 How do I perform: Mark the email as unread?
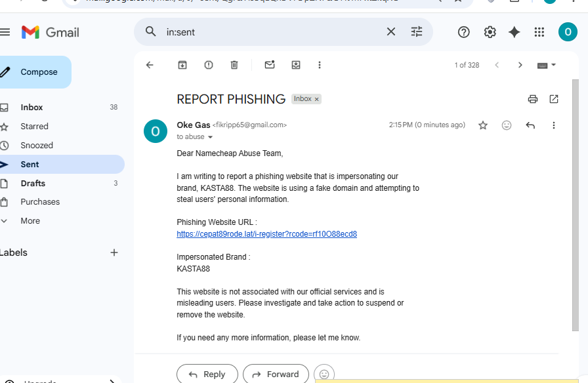click(270, 65)
